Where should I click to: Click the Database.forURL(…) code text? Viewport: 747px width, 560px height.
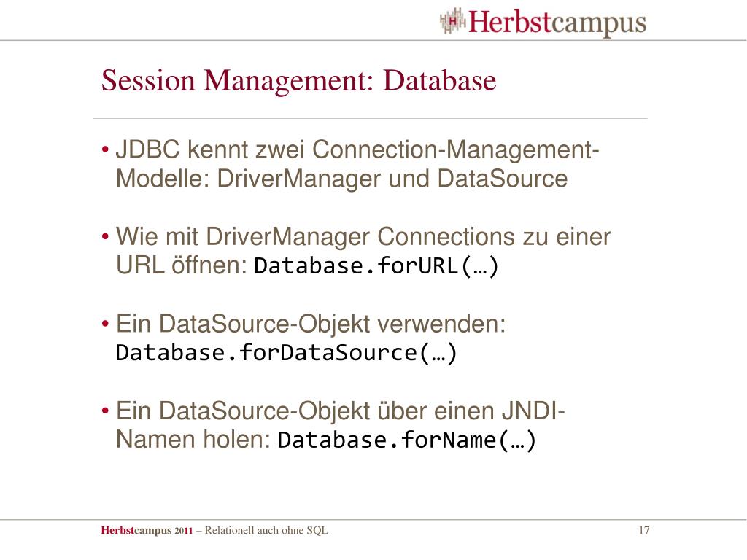click(376, 265)
